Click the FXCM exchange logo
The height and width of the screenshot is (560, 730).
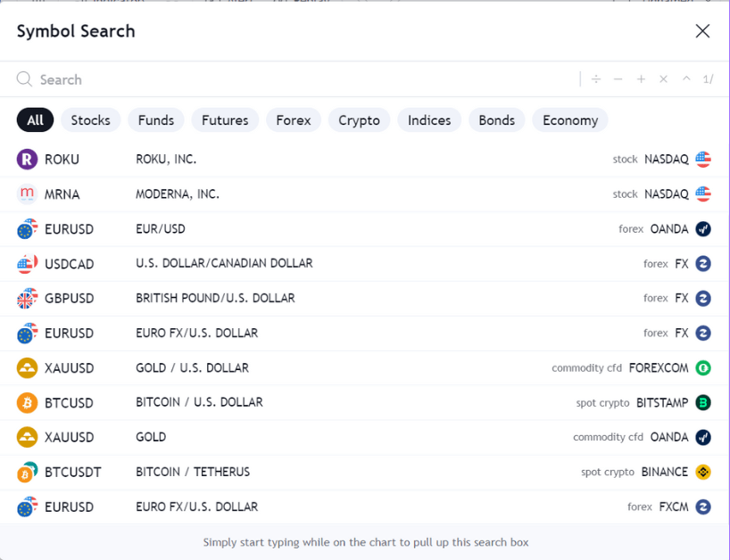[x=703, y=507]
